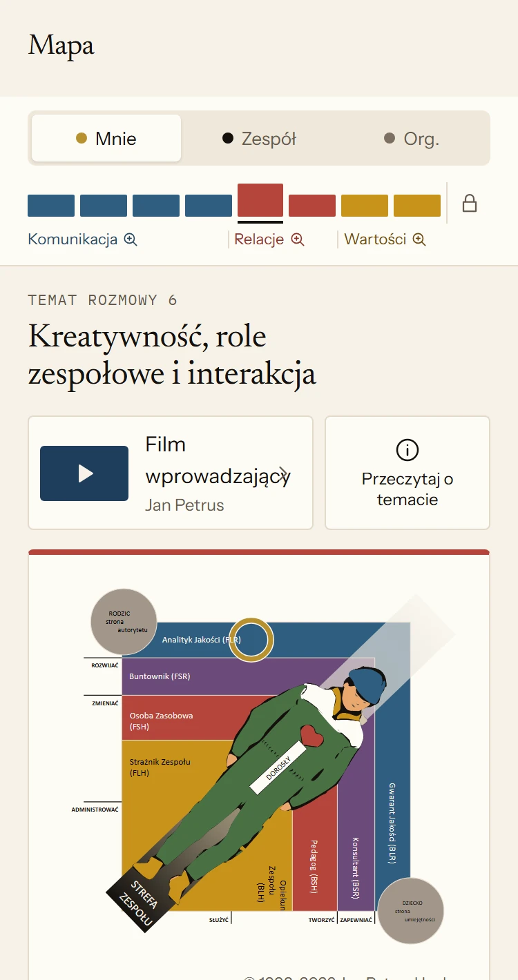Screen dimensions: 518x980
Task: Click the ZAPEWNIAĆ axis label
Action: point(356,920)
